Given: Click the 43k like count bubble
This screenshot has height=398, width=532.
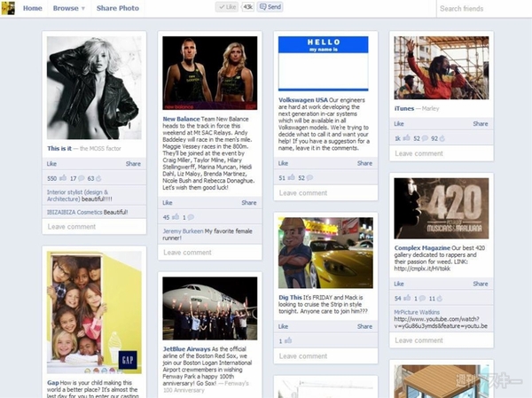Looking at the screenshot, I should [x=247, y=7].
